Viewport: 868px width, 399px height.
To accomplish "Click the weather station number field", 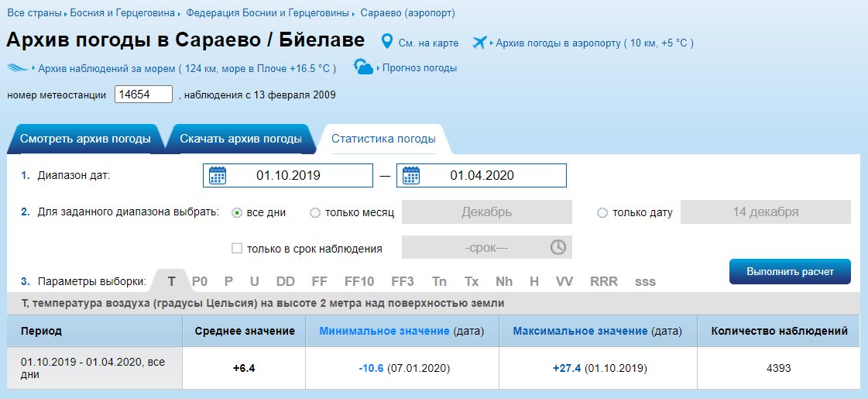I will coord(143,95).
